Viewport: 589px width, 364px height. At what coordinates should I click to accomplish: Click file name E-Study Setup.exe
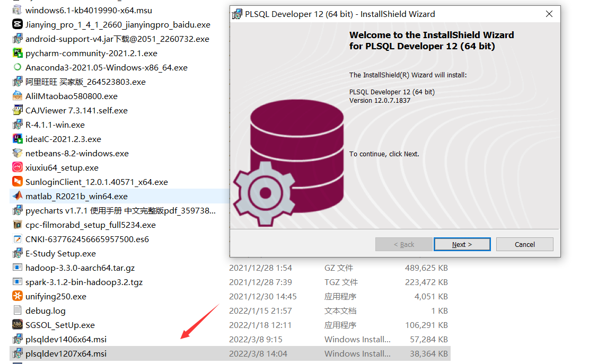coord(60,253)
